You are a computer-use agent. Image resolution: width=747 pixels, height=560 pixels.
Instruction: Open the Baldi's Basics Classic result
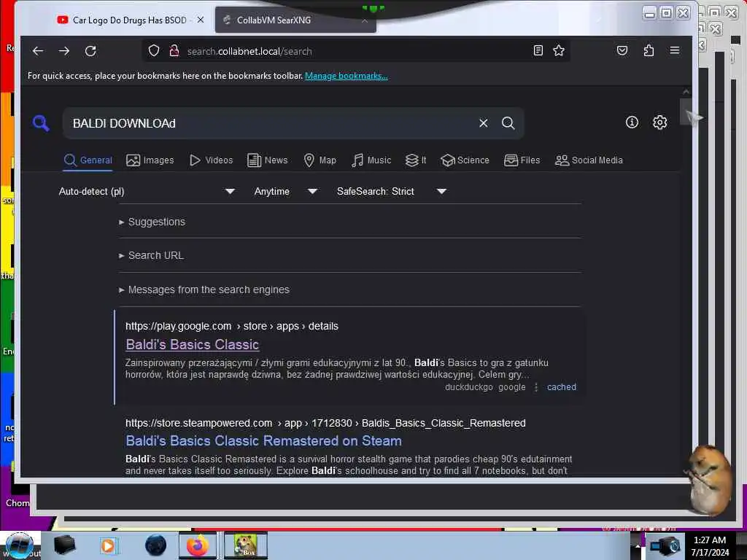193,344
